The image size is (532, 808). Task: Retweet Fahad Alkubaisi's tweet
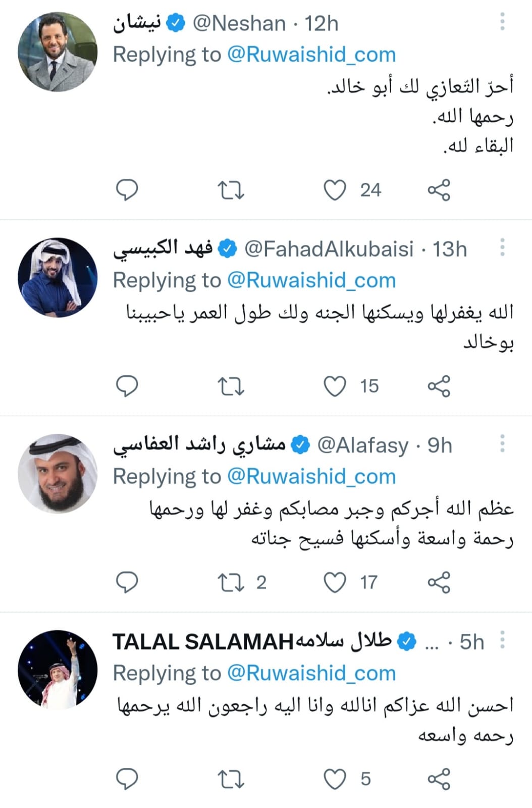231,387
